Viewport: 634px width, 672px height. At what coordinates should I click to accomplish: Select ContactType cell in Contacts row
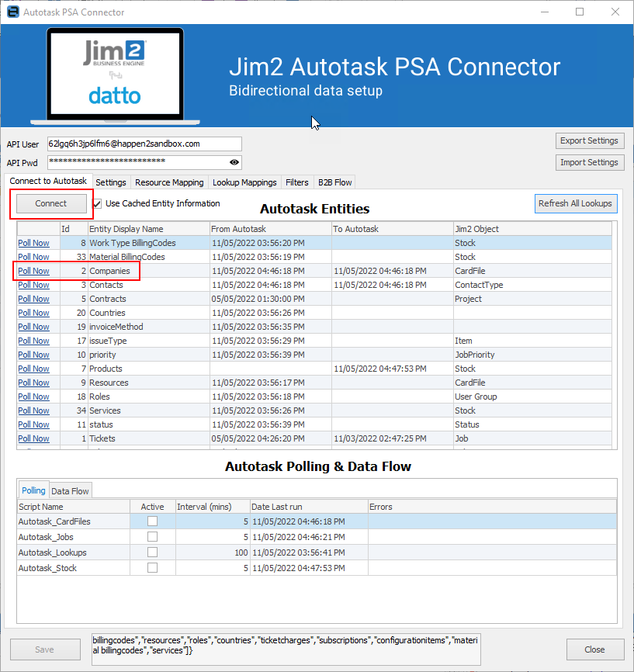pyautogui.click(x=532, y=285)
